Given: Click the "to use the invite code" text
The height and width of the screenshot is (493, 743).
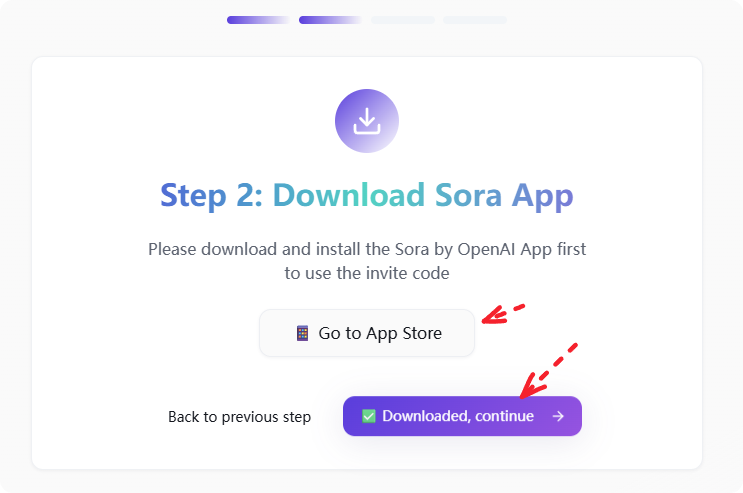Looking at the screenshot, I should (x=367, y=272).
